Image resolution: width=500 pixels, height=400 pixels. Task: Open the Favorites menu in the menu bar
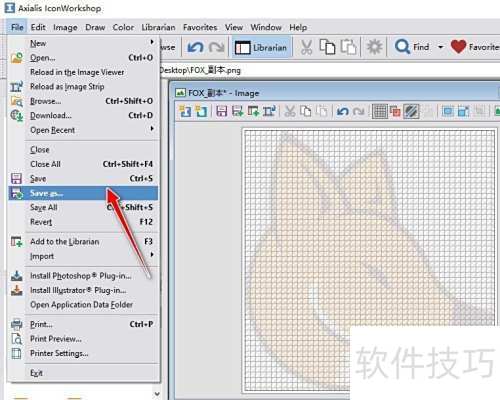click(200, 27)
